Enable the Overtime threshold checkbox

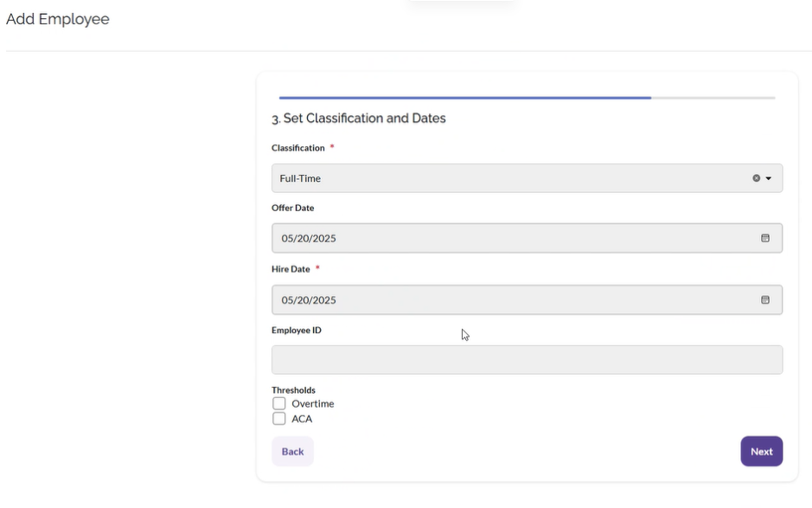pos(279,403)
